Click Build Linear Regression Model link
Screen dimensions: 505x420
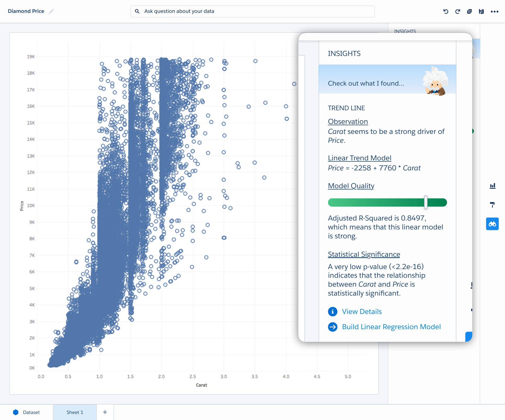(x=391, y=327)
